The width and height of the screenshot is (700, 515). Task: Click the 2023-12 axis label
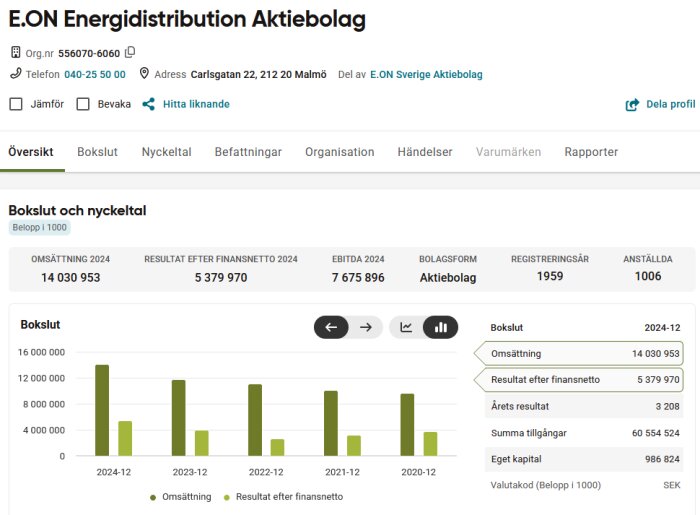(190, 472)
